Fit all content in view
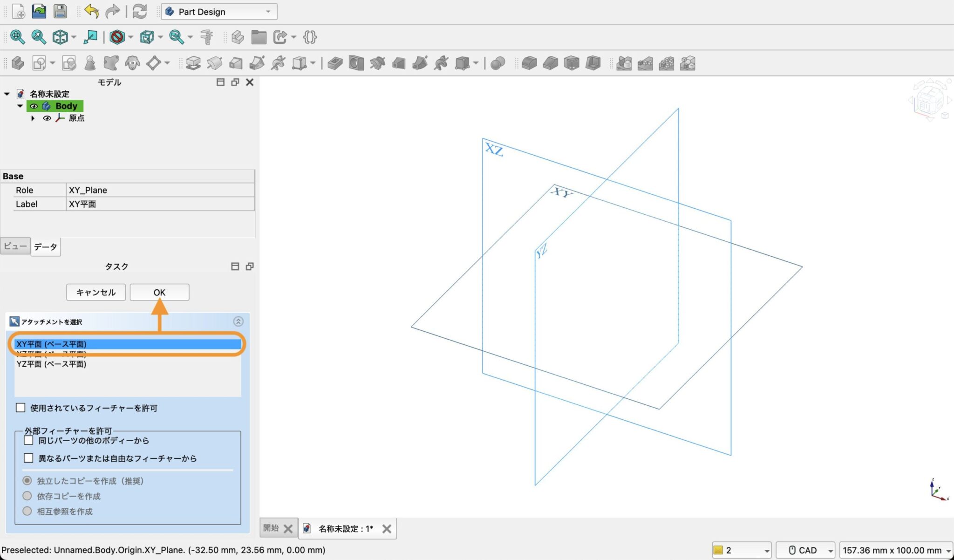 pos(18,37)
